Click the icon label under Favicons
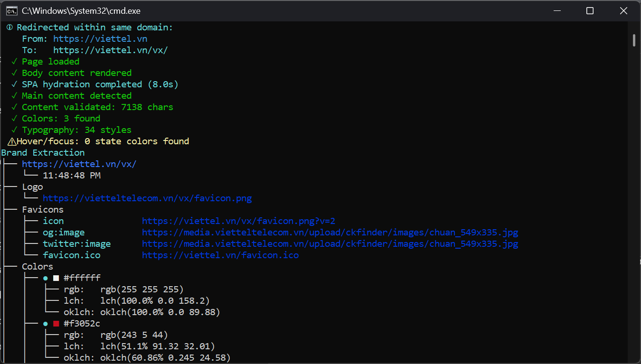The width and height of the screenshot is (641, 364). [53, 221]
